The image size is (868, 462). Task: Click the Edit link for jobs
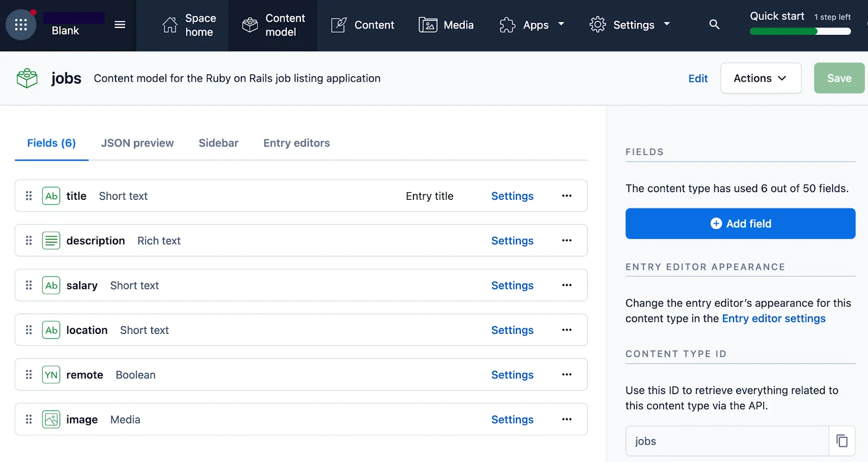[x=698, y=79]
